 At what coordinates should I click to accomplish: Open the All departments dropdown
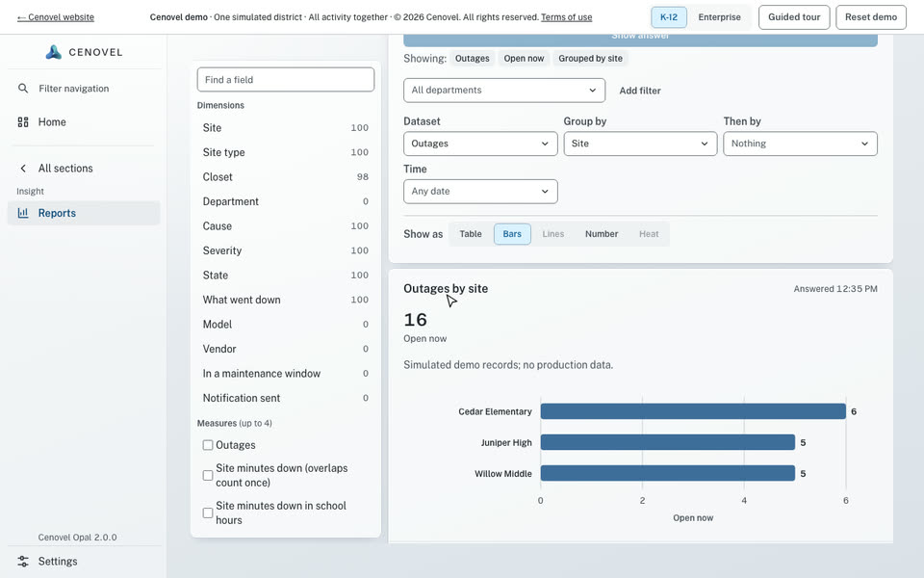(503, 91)
